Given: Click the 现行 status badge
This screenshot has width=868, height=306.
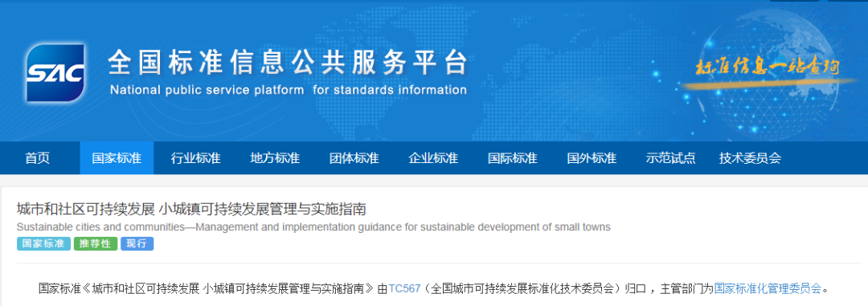Looking at the screenshot, I should (x=137, y=243).
